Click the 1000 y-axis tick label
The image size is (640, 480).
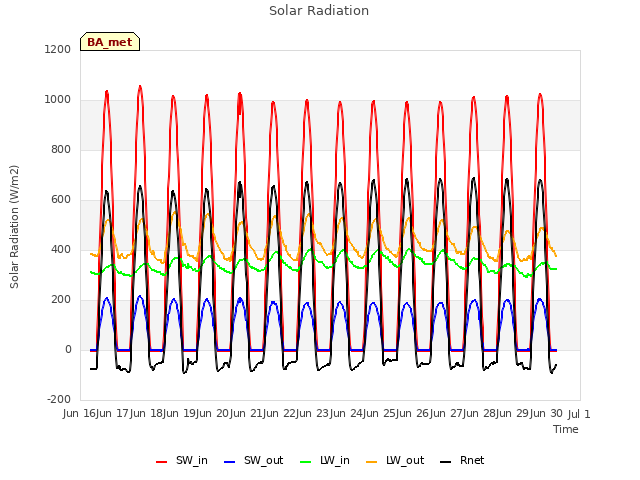pos(58,100)
